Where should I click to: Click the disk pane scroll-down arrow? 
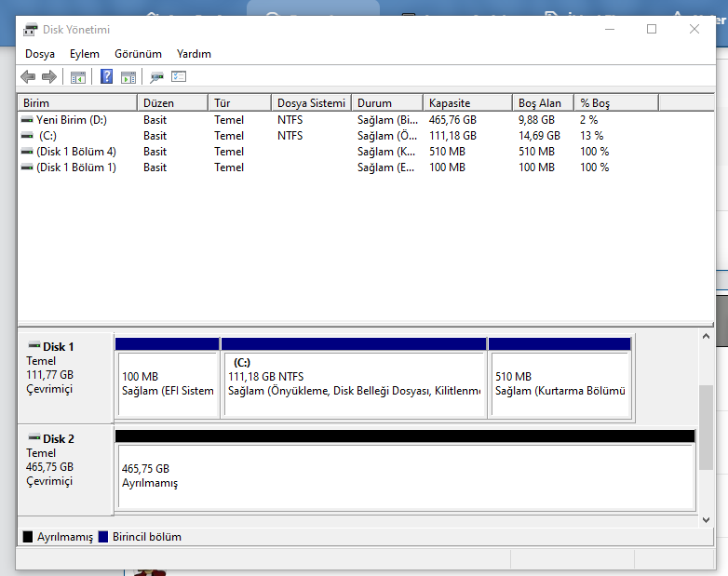point(706,520)
